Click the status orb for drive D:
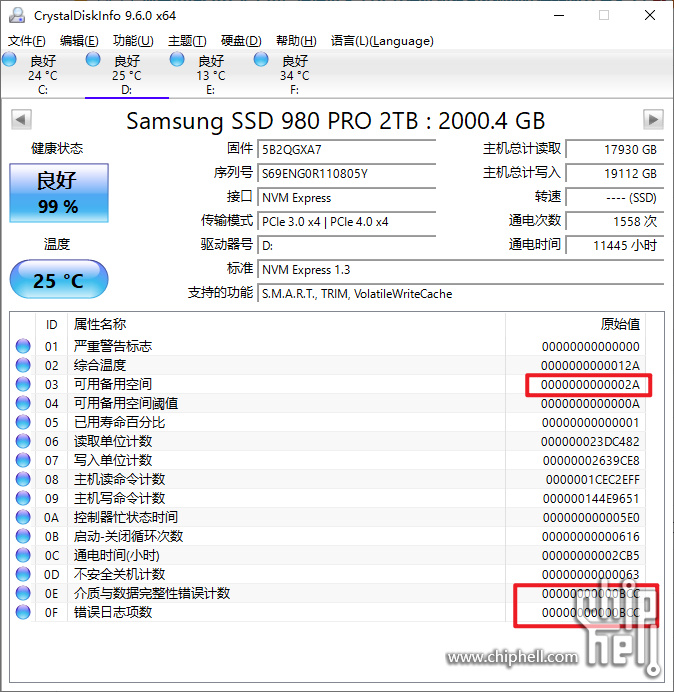Image resolution: width=674 pixels, height=692 pixels. [93, 59]
